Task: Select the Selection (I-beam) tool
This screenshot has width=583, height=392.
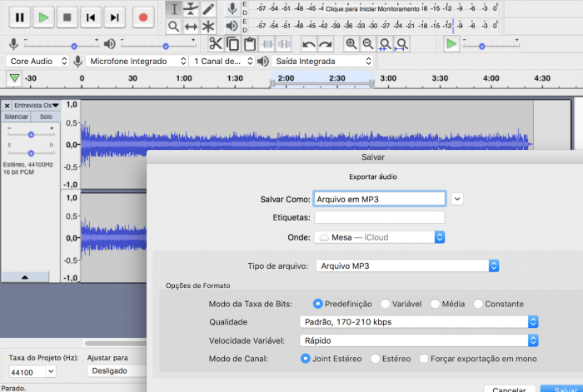Action: [173, 9]
